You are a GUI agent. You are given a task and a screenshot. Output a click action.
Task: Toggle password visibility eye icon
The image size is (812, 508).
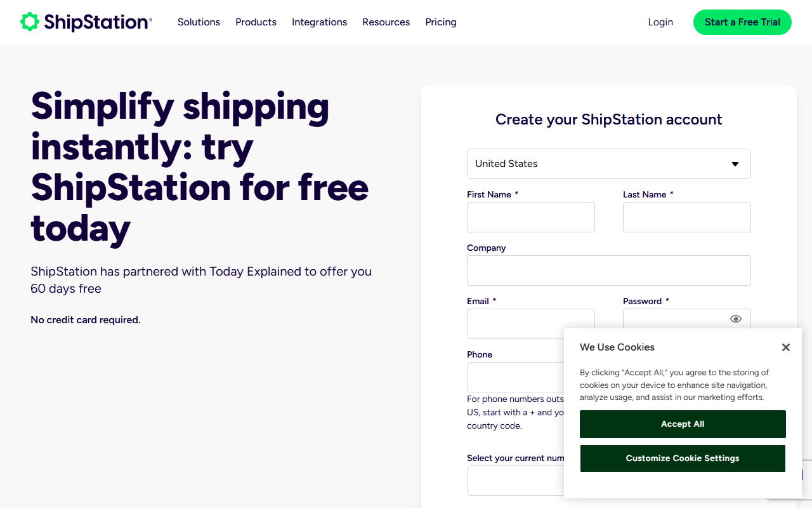click(736, 319)
